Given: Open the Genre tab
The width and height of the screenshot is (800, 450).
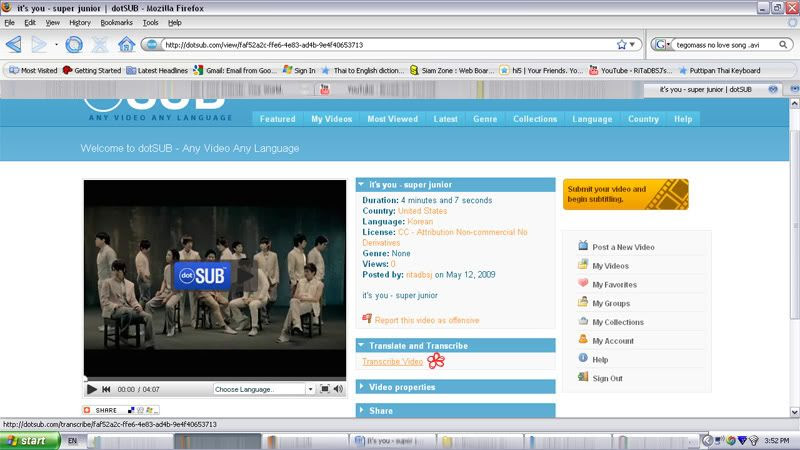Looking at the screenshot, I should click(485, 119).
